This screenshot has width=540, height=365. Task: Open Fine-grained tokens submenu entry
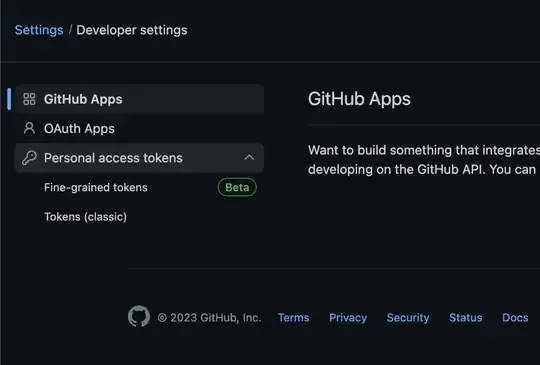tap(96, 187)
